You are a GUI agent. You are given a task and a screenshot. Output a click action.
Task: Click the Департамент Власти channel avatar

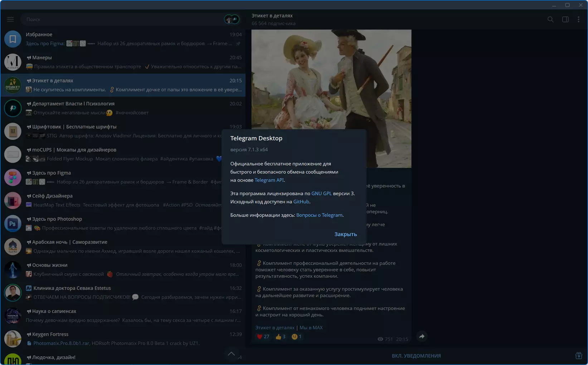(x=13, y=108)
